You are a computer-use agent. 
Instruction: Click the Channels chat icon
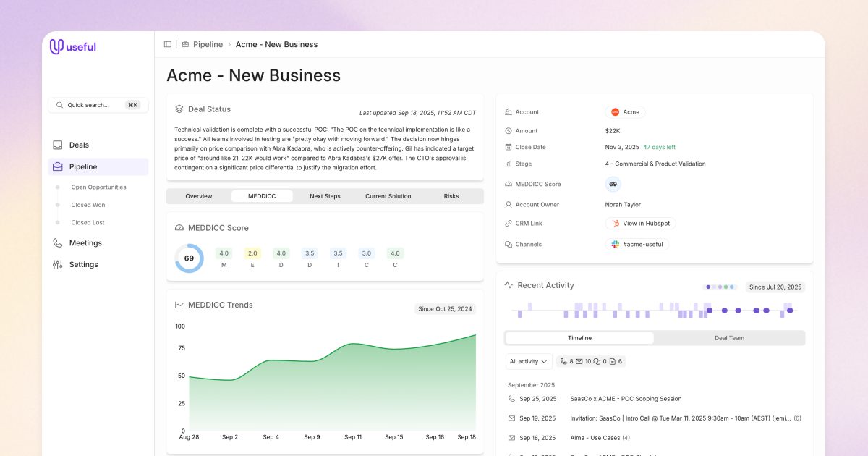(509, 245)
